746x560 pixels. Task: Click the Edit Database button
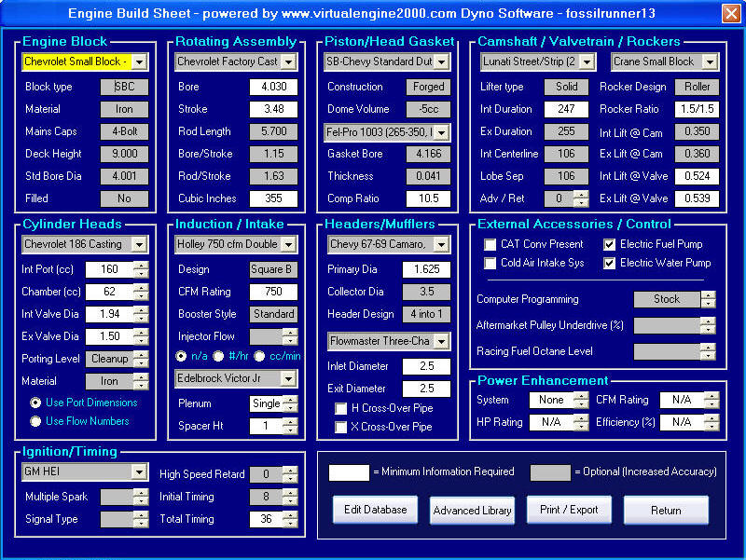coord(375,510)
